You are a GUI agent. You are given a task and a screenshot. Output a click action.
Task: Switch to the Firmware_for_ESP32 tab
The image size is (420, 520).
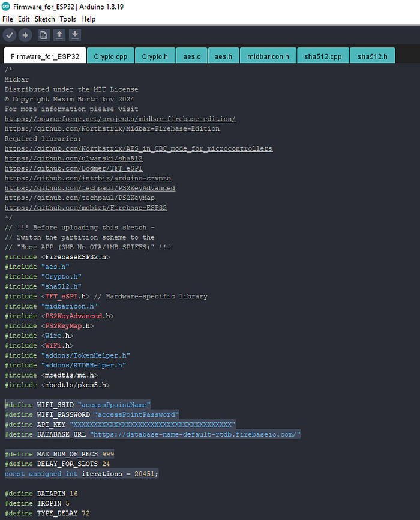pos(45,56)
